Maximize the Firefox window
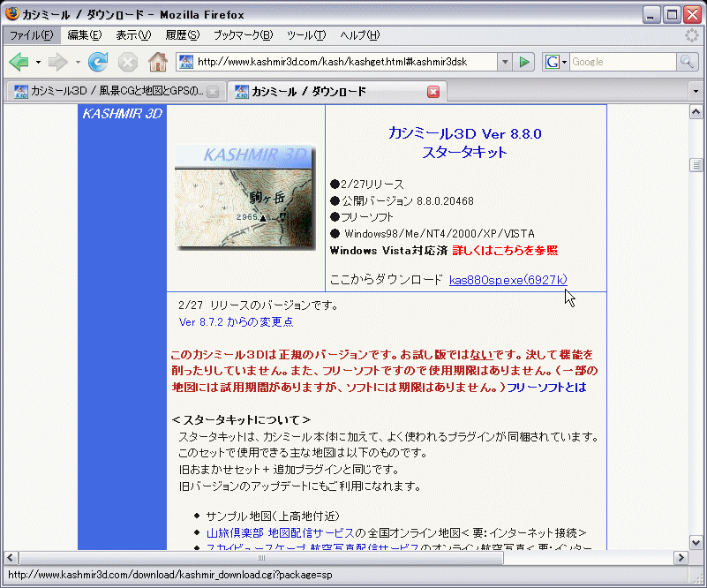The height and width of the screenshot is (588, 707). coord(672,15)
